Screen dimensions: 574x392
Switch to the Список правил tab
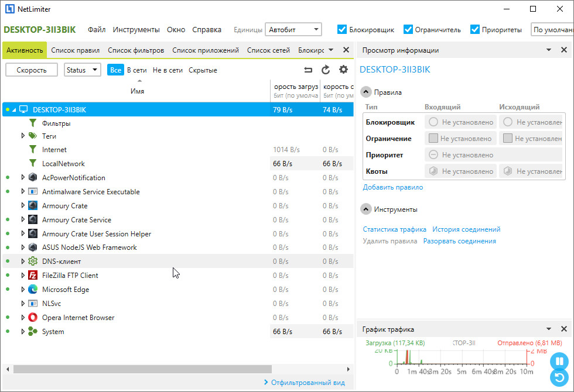click(75, 50)
